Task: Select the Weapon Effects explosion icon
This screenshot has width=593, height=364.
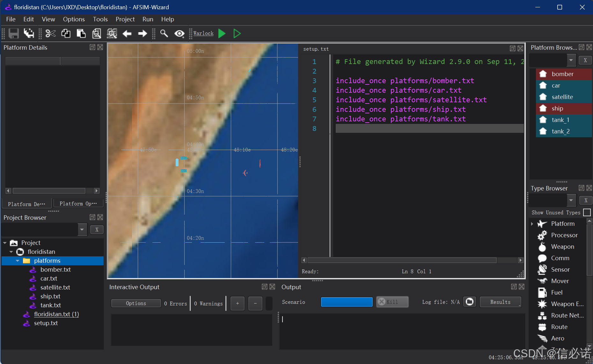Action: point(542,304)
